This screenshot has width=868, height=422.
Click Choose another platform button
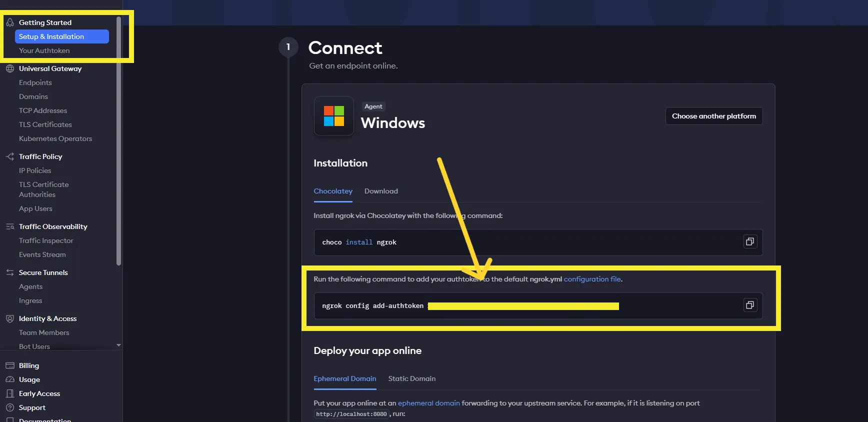pyautogui.click(x=713, y=116)
